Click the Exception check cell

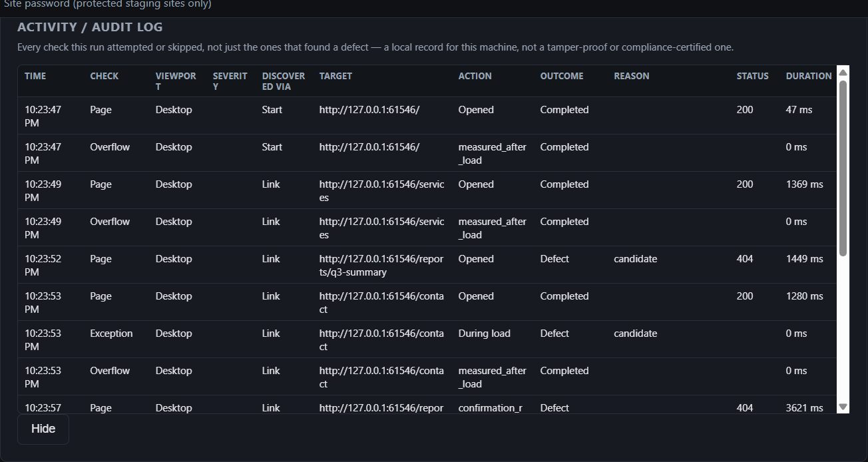click(111, 334)
